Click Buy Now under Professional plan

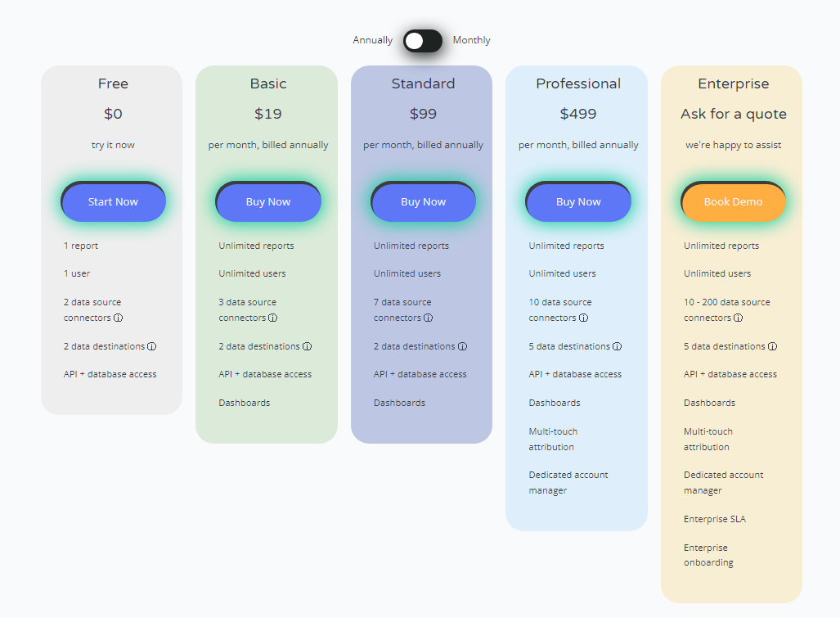click(578, 201)
